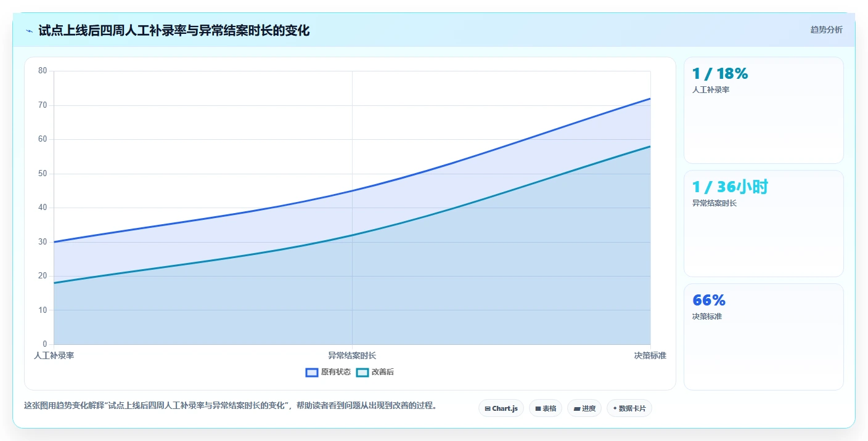Click the 80 y-axis tick label
The height and width of the screenshot is (441, 868).
coord(43,71)
